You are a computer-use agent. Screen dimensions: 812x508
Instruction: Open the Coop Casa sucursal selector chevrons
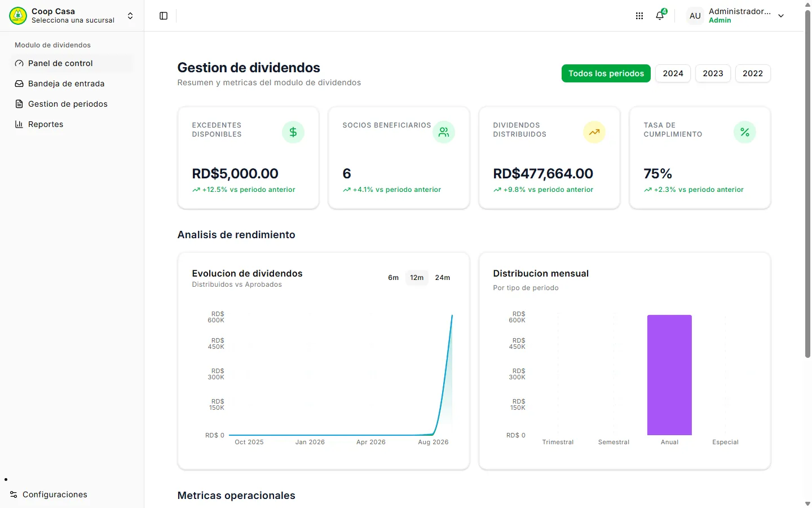[x=130, y=16]
